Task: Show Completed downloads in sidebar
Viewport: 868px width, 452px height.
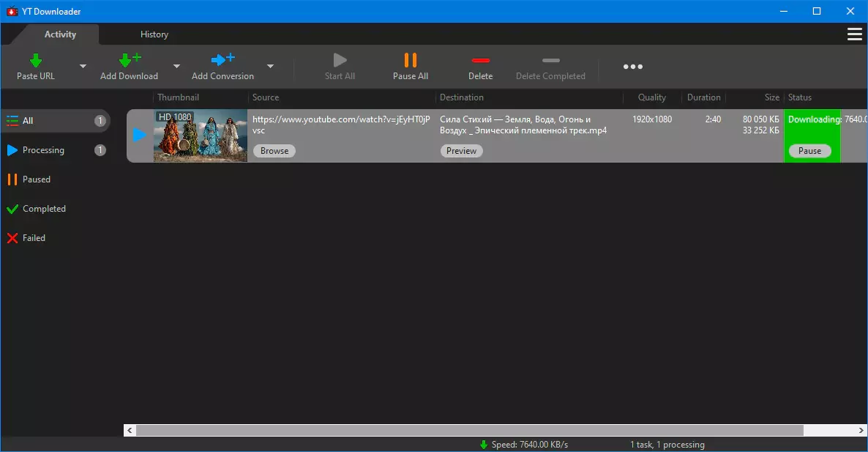Action: pyautogui.click(x=44, y=209)
